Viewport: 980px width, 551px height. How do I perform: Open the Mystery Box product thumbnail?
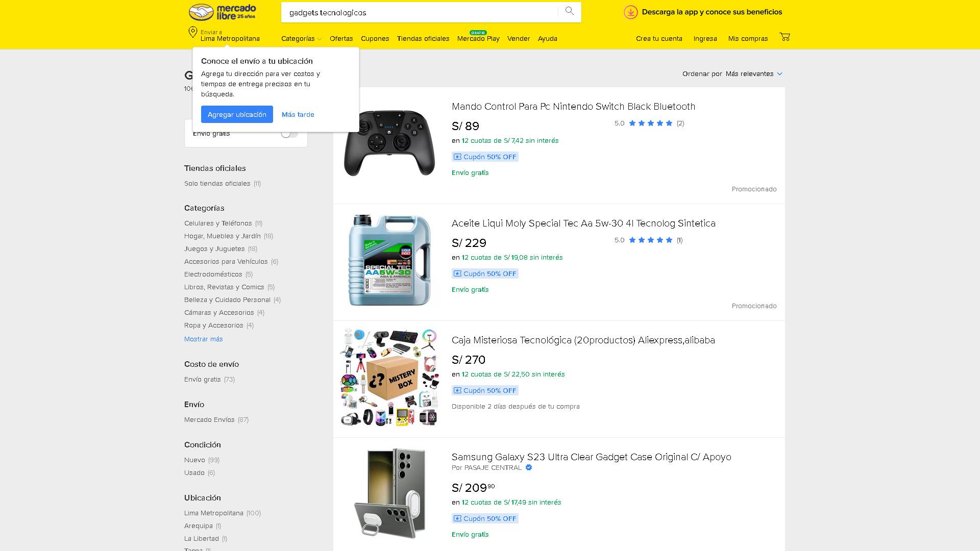pyautogui.click(x=389, y=378)
